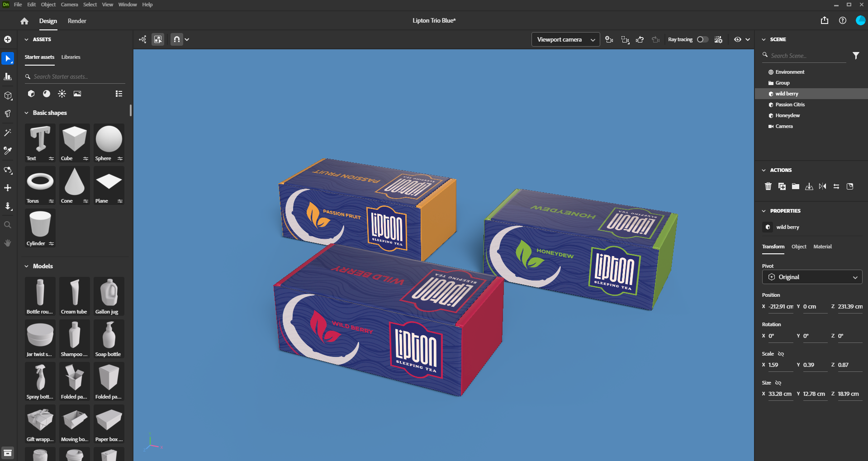This screenshot has height=461, width=868.
Task: Open the Share export icon
Action: 825,20
